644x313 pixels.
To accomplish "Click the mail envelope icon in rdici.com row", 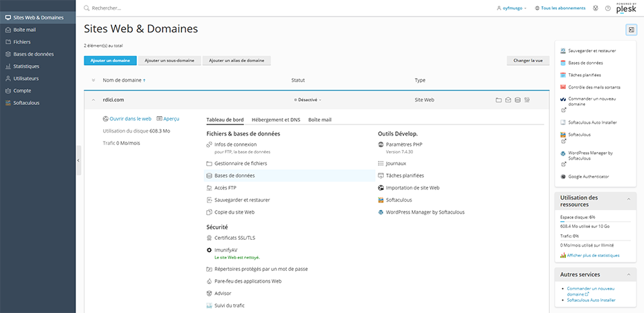I will 508,100.
